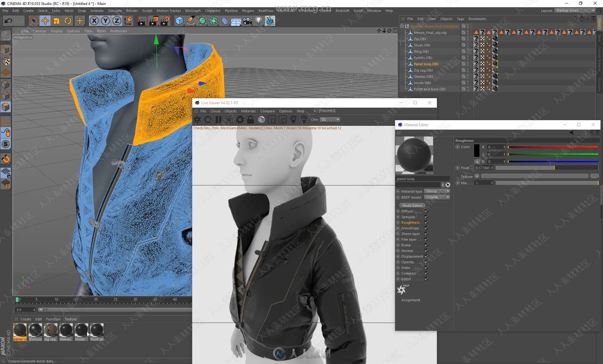Toggle Live Viewer resolution lock
Viewport: 603px width, 364px height.
(250, 120)
